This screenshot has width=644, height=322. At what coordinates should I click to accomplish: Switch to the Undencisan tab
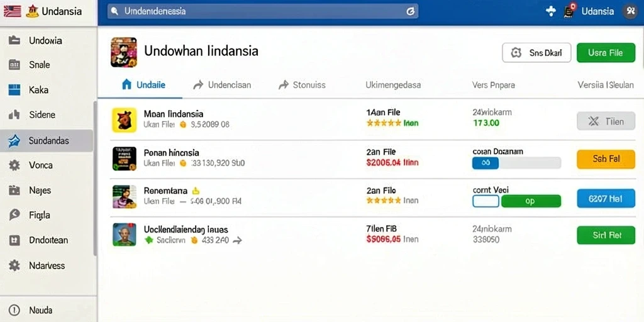click(222, 85)
